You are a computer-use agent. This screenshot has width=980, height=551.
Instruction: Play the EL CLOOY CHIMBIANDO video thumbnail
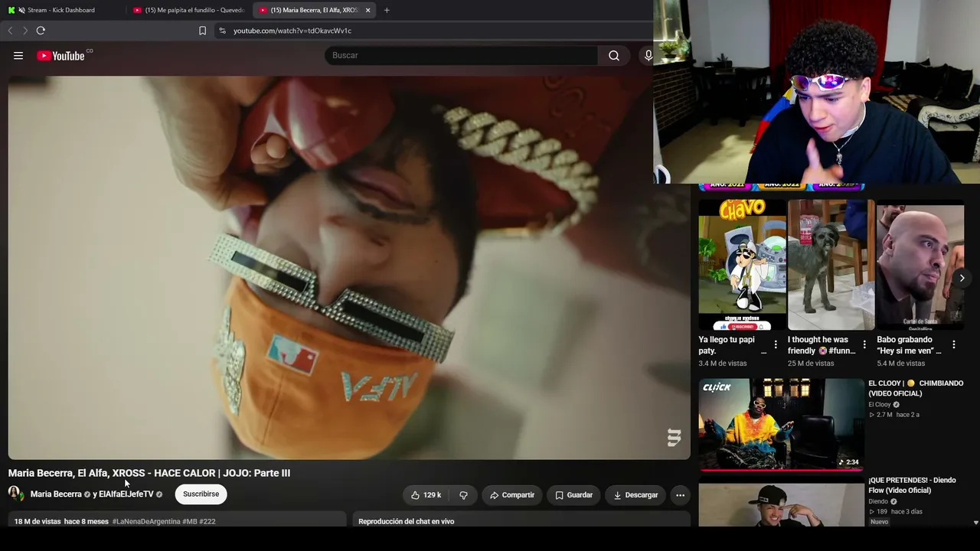(781, 424)
